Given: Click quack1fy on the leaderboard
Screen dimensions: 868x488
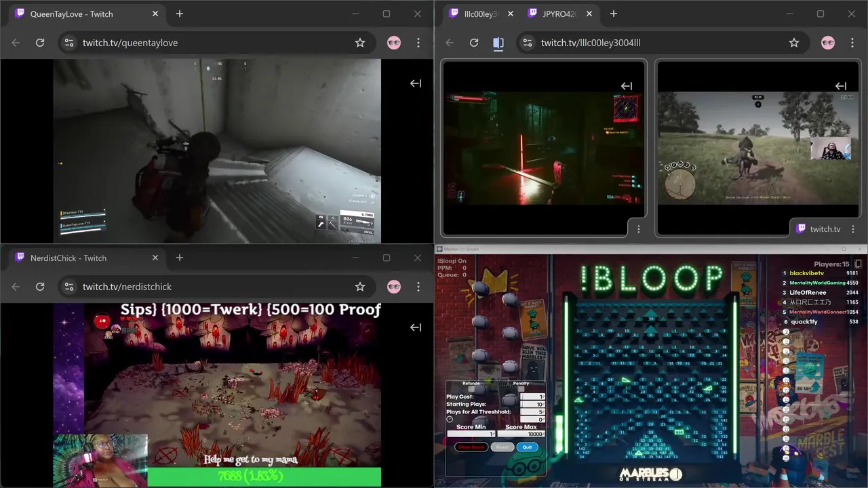Looking at the screenshot, I should click(x=804, y=321).
